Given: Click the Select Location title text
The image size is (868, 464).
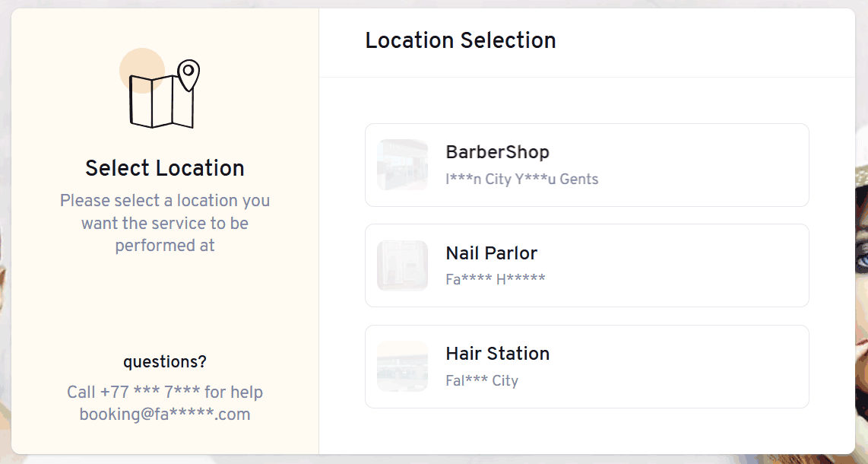Looking at the screenshot, I should pyautogui.click(x=165, y=168).
